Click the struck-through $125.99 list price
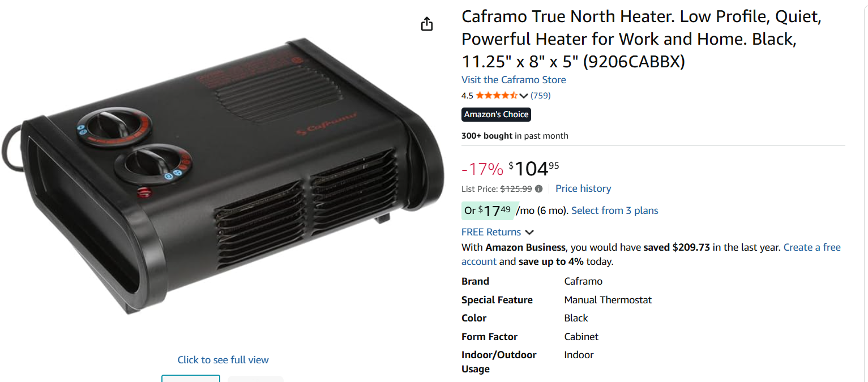The width and height of the screenshot is (868, 382). coord(516,189)
